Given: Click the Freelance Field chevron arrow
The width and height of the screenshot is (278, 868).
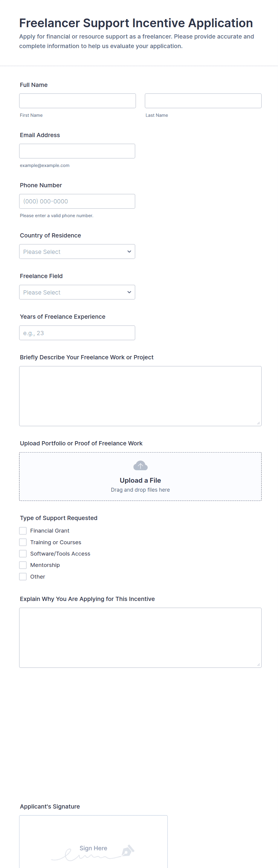Looking at the screenshot, I should tap(129, 292).
